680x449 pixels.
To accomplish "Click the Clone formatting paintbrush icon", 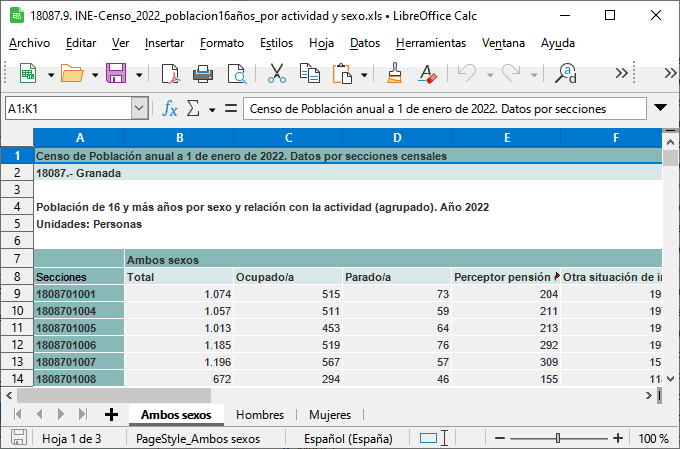I will pyautogui.click(x=394, y=73).
